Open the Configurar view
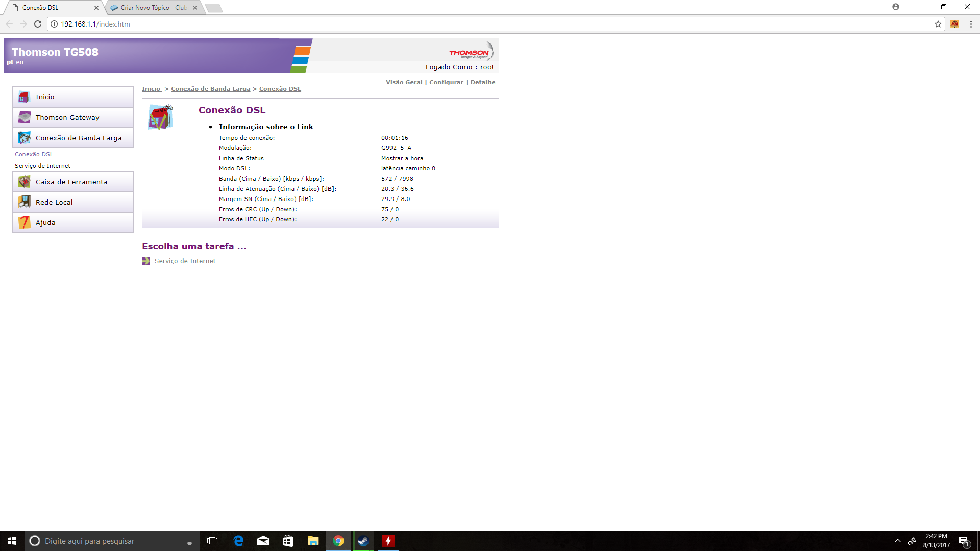The image size is (980, 551). point(447,82)
